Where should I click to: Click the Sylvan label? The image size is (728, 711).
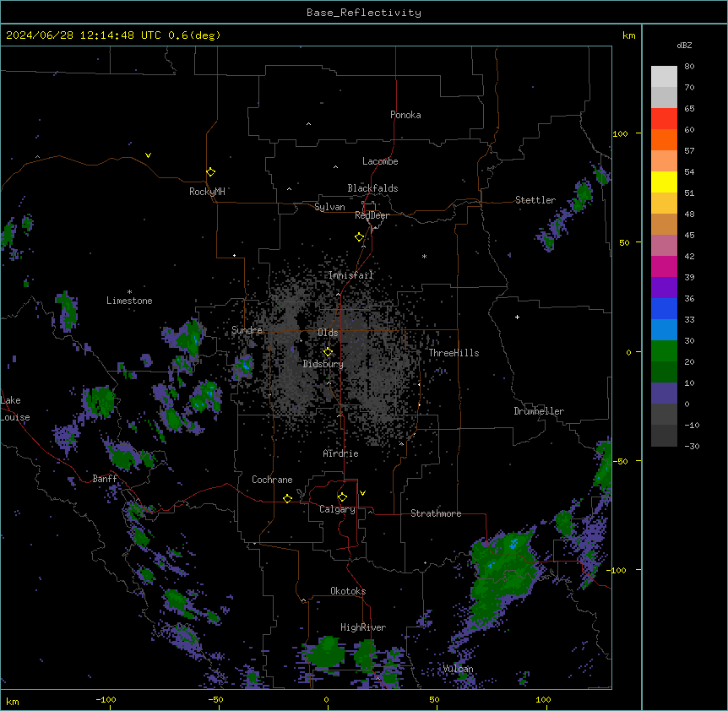[x=329, y=207]
